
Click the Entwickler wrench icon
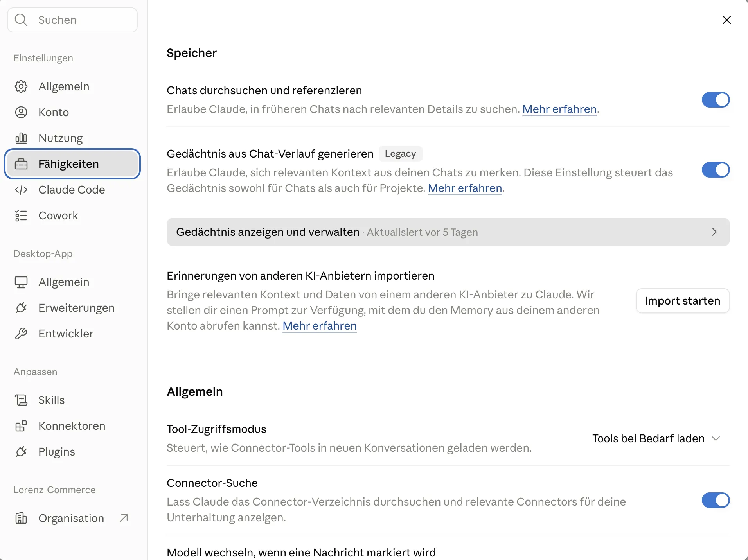click(x=21, y=334)
